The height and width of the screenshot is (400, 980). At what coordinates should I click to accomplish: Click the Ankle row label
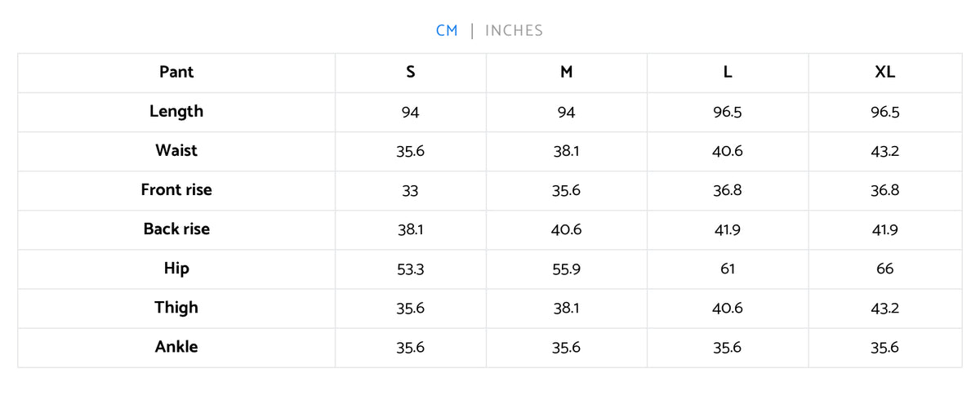tap(176, 346)
